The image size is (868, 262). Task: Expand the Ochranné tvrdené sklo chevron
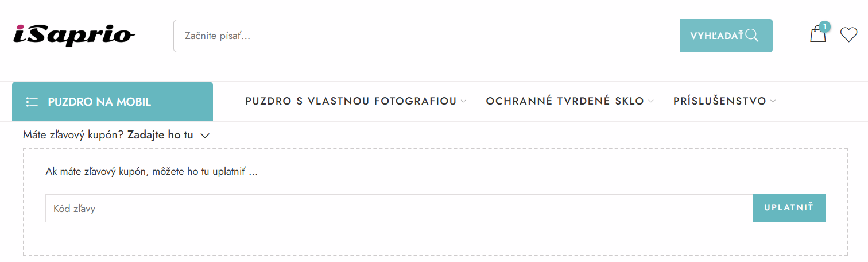click(x=651, y=102)
